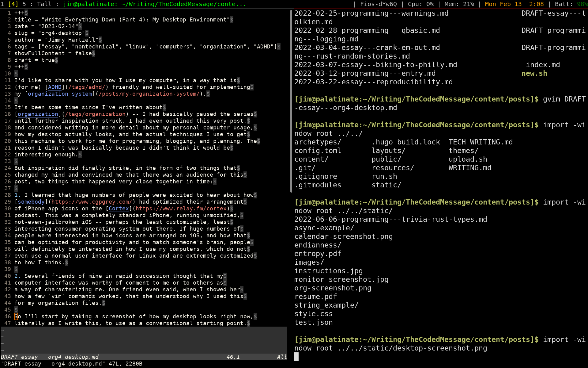The image size is (588, 368).
Task: Click the window title jim@palatinate in the top bar
Action: tap(154, 4)
